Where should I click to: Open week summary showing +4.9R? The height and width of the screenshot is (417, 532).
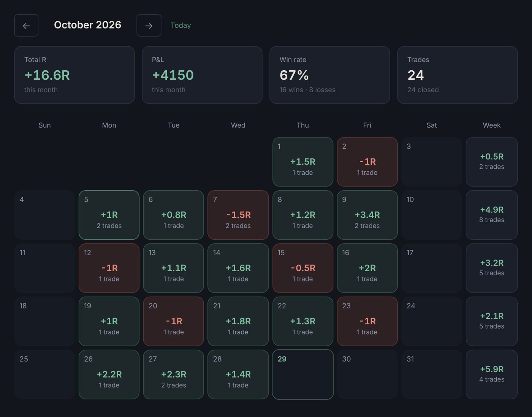coord(492,215)
